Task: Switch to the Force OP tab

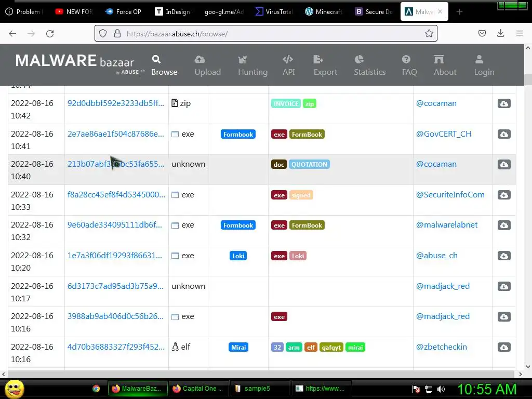Action: pos(124,11)
